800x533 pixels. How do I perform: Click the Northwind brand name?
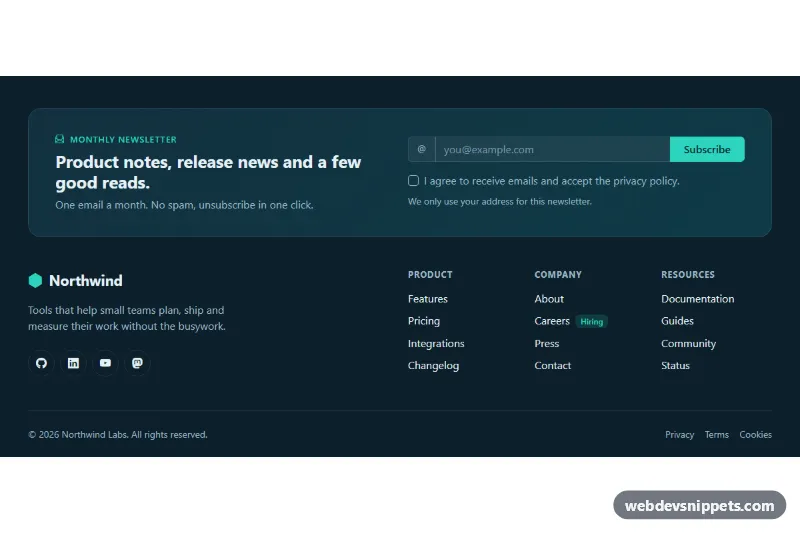tap(86, 281)
